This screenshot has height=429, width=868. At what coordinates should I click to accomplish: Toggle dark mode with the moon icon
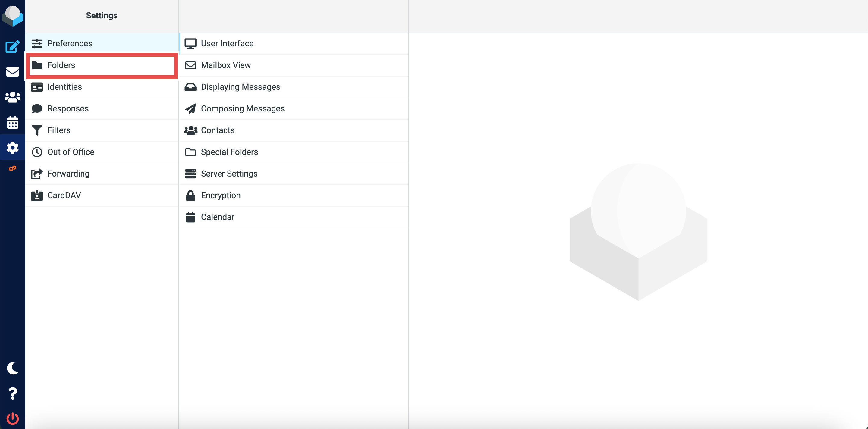point(12,368)
